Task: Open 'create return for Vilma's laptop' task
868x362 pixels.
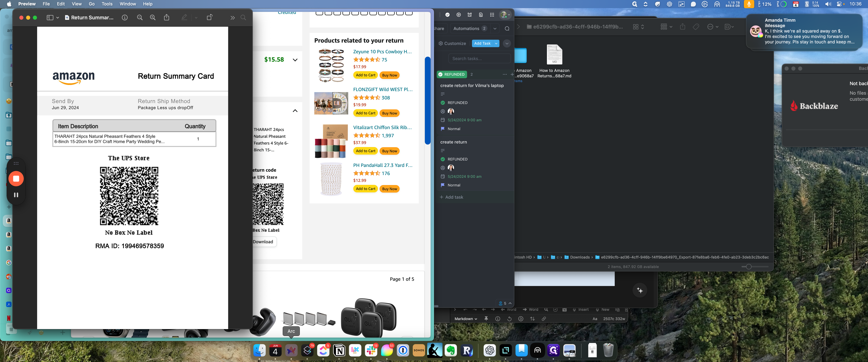Action: pyautogui.click(x=472, y=86)
